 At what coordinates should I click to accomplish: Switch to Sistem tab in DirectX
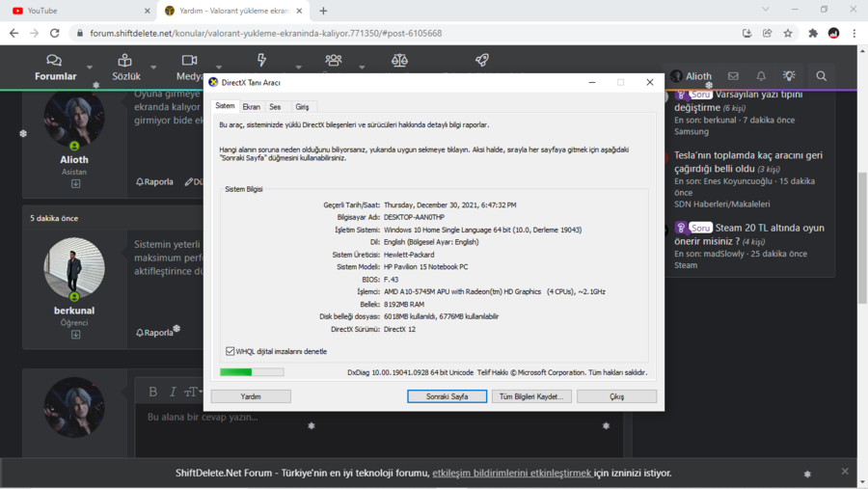point(225,106)
